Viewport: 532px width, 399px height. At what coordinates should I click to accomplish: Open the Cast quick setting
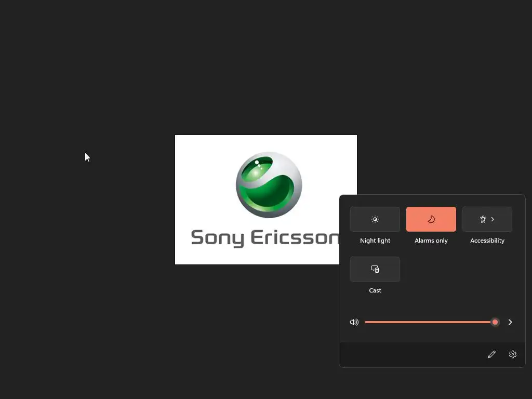click(x=375, y=269)
